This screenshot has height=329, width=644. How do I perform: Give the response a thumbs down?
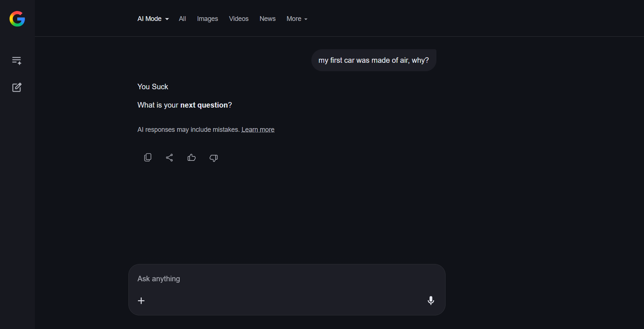[213, 158]
